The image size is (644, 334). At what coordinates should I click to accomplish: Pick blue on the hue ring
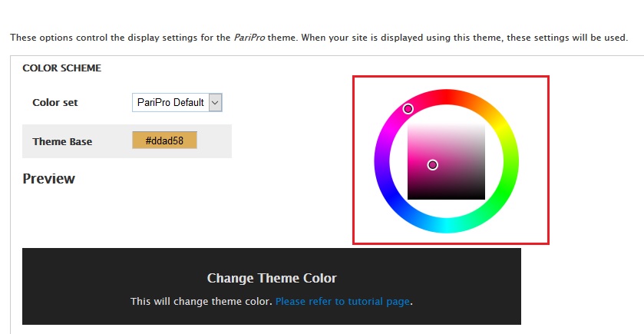coord(391,193)
